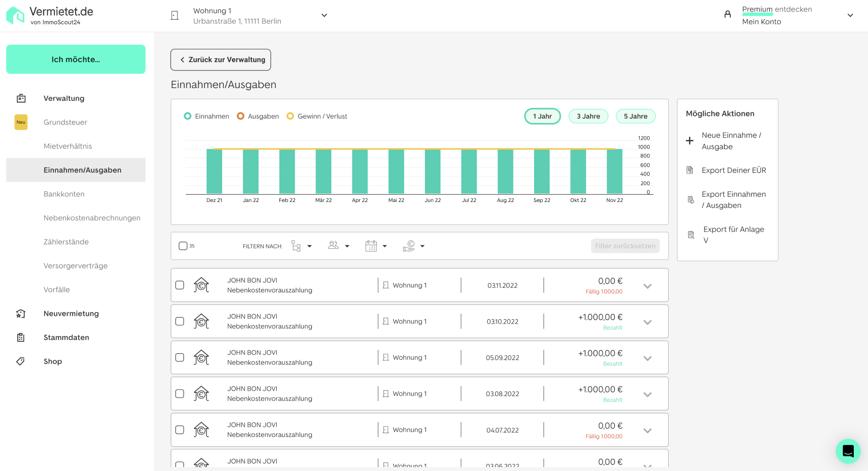
Task: Select the 1 Jahr chart range
Action: click(542, 116)
